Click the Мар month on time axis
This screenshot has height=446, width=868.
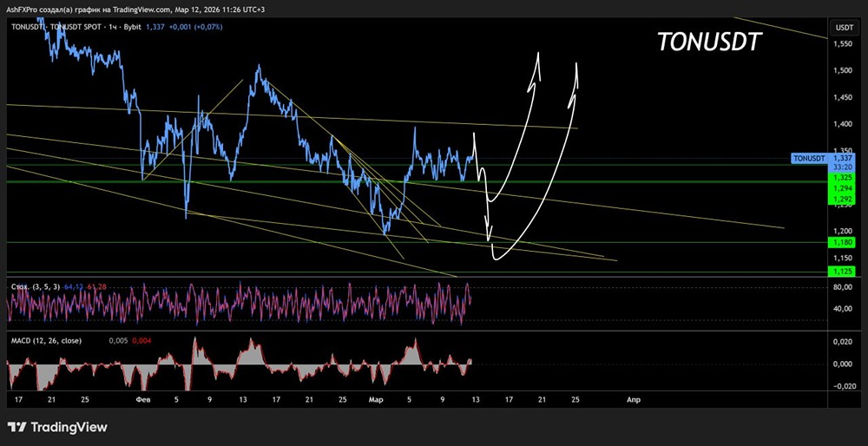(377, 399)
